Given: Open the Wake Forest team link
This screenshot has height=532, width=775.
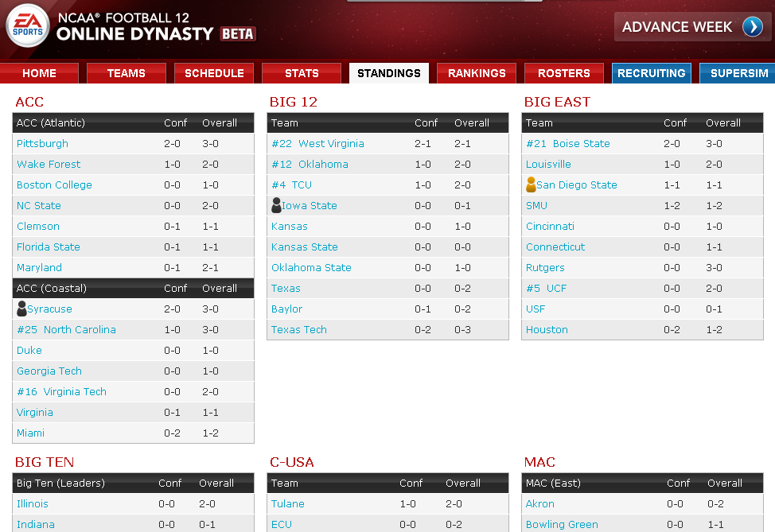Looking at the screenshot, I should (49, 165).
